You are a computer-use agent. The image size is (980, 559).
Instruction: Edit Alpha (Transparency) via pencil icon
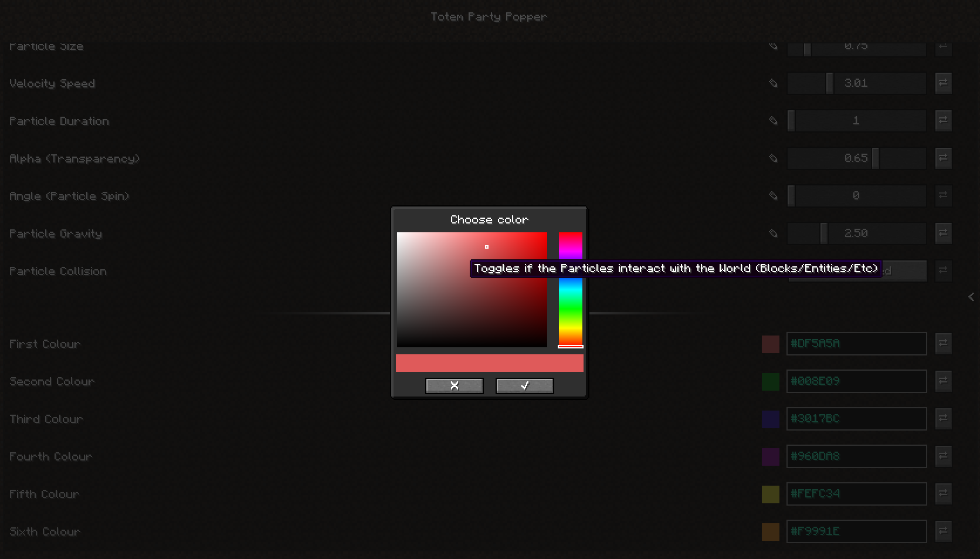pos(772,158)
